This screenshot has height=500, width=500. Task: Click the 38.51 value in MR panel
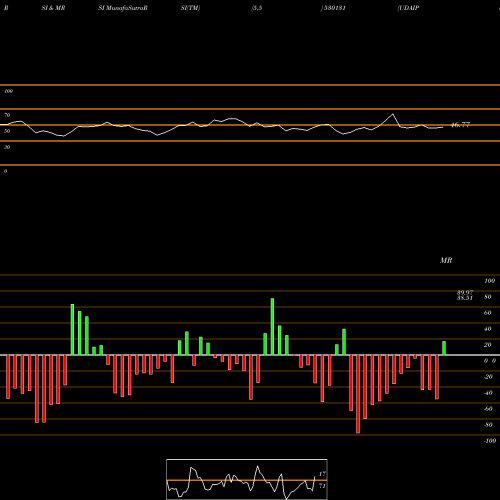465,298
